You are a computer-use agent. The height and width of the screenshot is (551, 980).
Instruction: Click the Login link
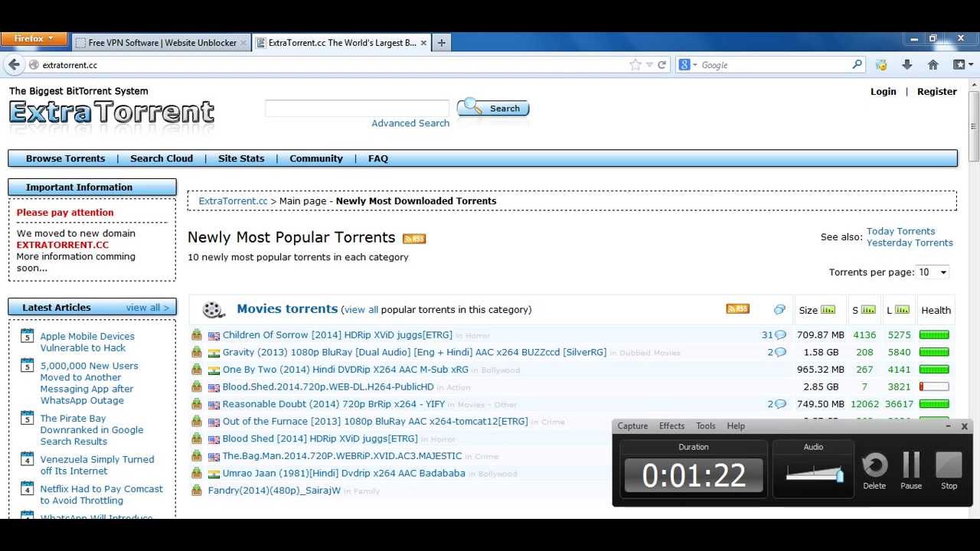pyautogui.click(x=883, y=91)
